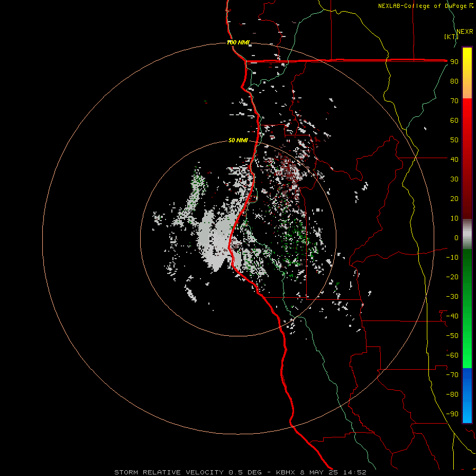Click the '-90' value on the velocity scale
The image size is (476, 476).
(x=452, y=414)
